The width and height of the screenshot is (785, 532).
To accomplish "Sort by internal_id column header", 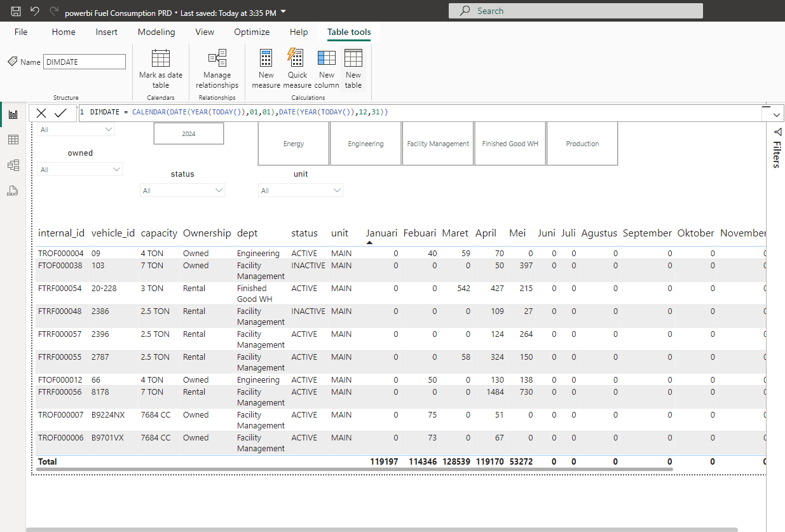I will coord(62,233).
